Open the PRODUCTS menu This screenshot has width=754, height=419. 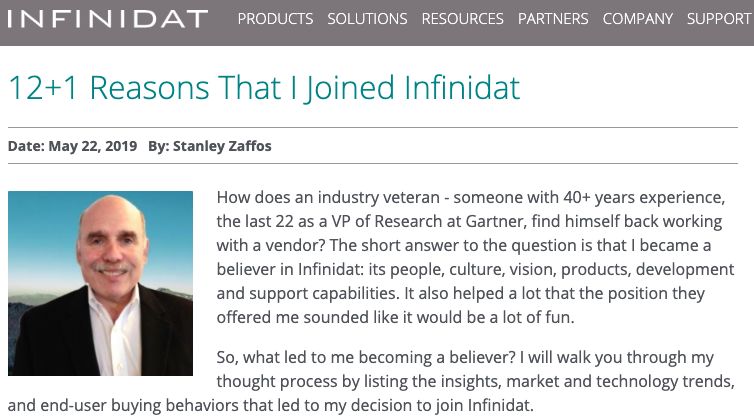point(275,19)
